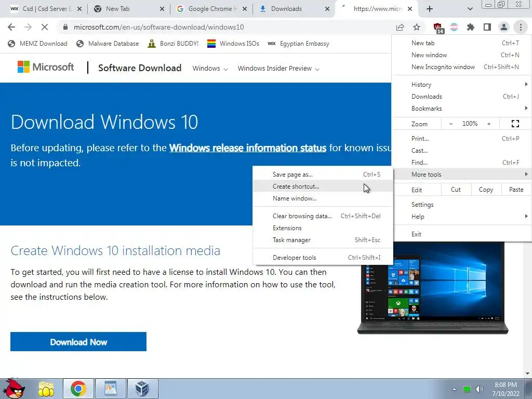Choose Find... in Chrome menu
Viewport: 532px width, 399px height.
(462, 163)
